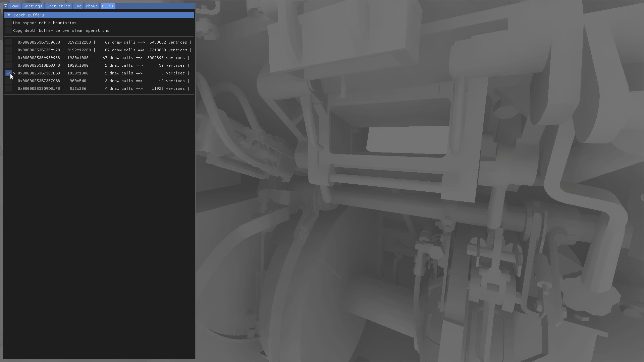Open the overlay menu arrow icon

(x=6, y=6)
